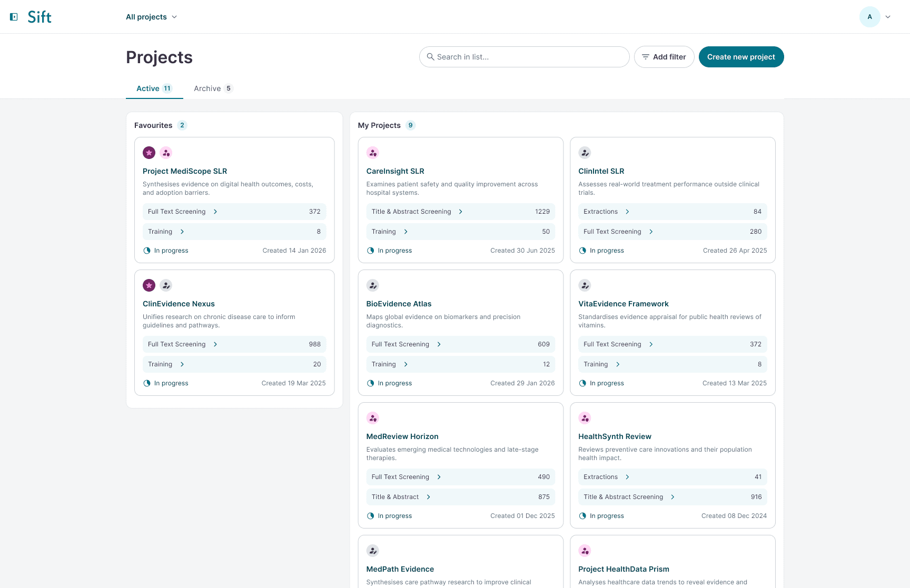Viewport: 910px width, 588px height.
Task: Open Extractions chevron in ClinIntel SLR
Action: [x=627, y=212]
